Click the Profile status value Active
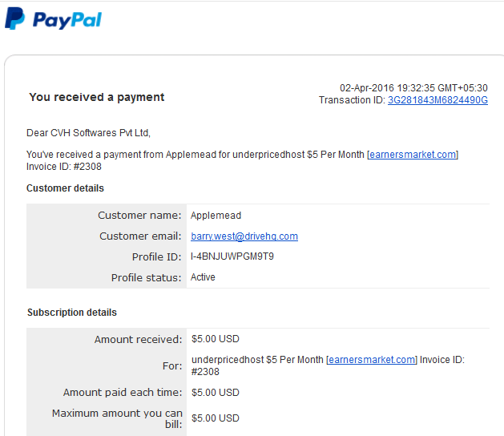This screenshot has height=436, width=504. 203,277
